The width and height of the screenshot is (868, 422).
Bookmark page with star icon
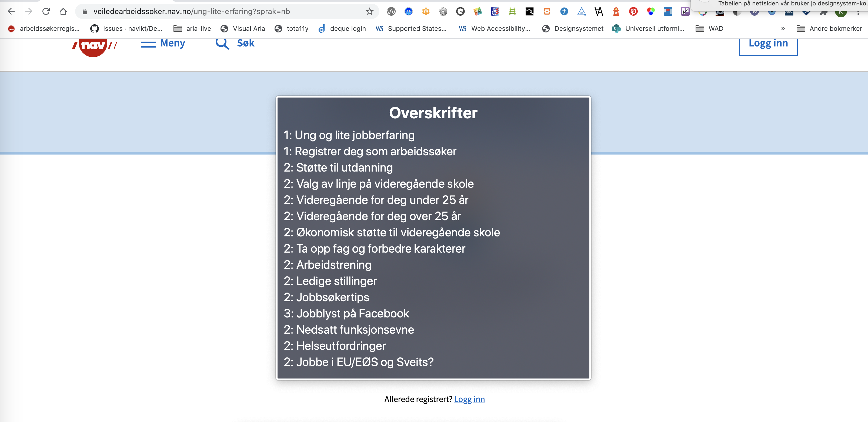(369, 11)
